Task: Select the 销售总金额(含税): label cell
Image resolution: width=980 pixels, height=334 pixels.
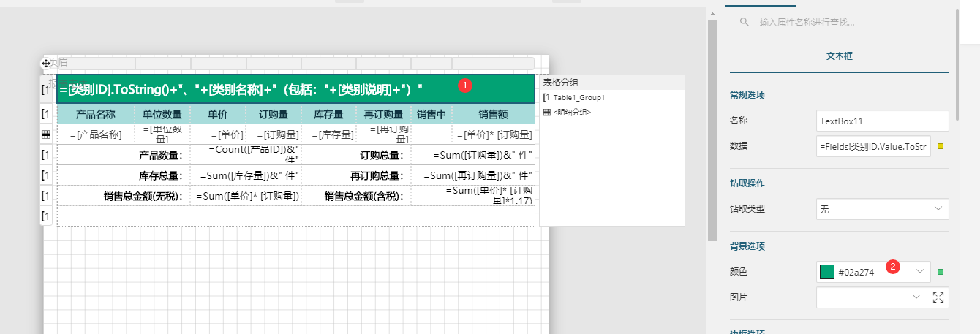Action: tap(356, 196)
